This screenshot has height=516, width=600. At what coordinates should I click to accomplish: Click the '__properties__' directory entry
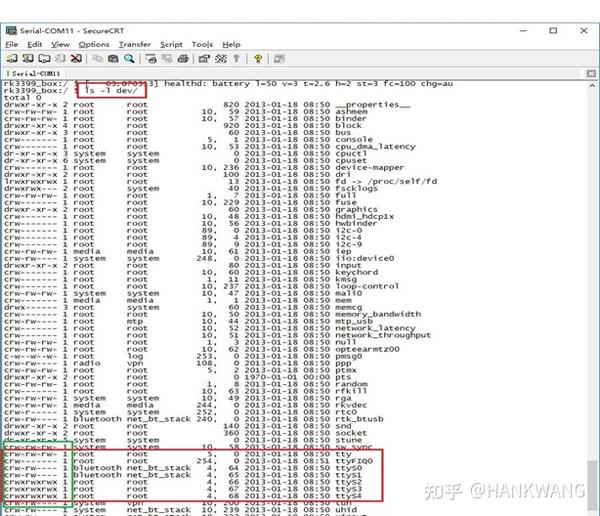pyautogui.click(x=373, y=105)
